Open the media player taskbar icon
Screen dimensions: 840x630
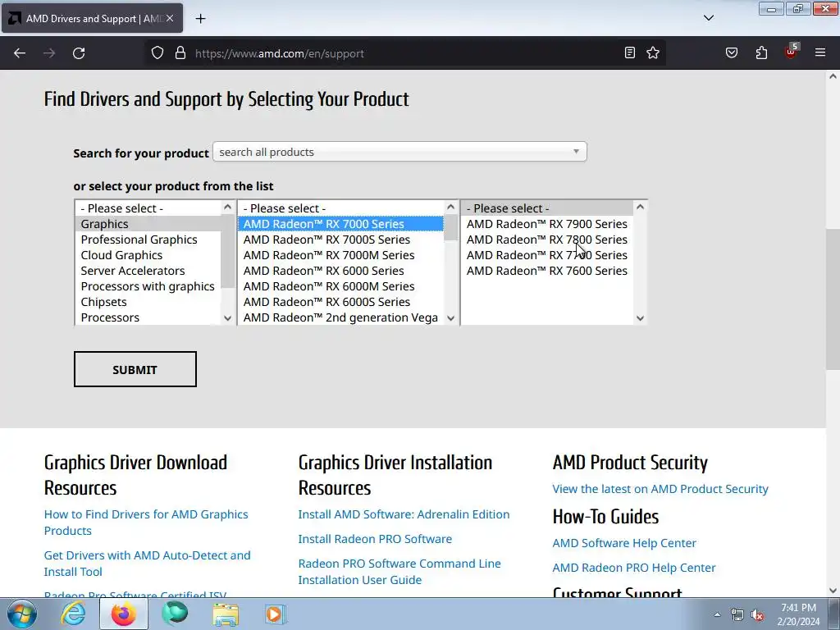pos(276,614)
